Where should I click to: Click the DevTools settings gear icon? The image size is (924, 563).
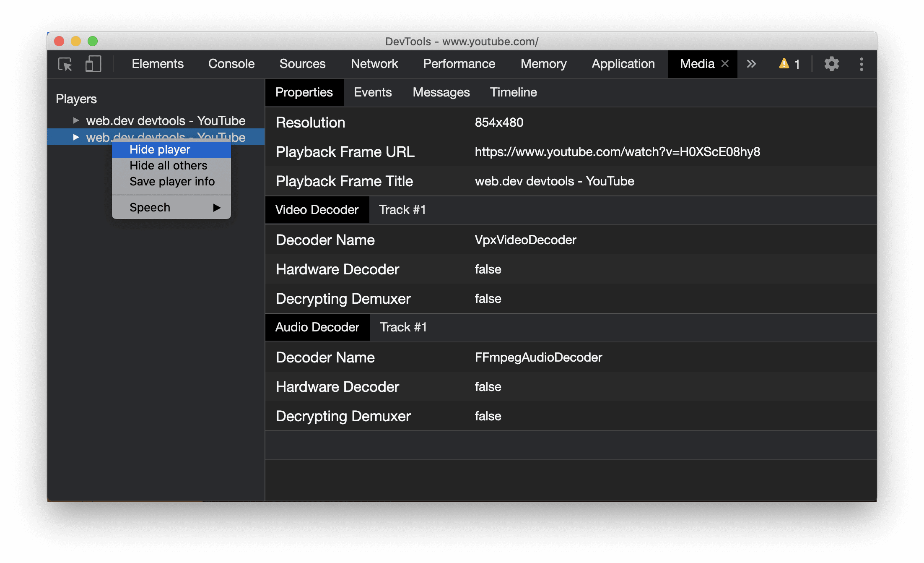click(830, 64)
